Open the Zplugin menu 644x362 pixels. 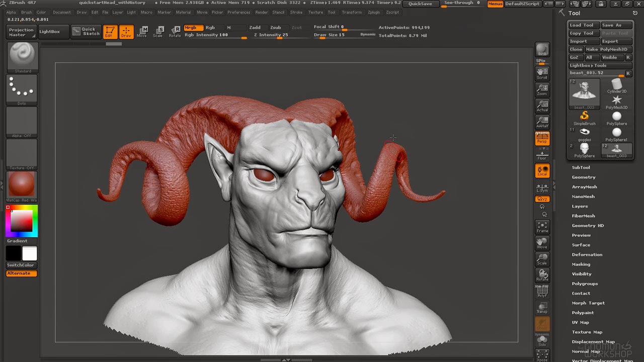(374, 12)
